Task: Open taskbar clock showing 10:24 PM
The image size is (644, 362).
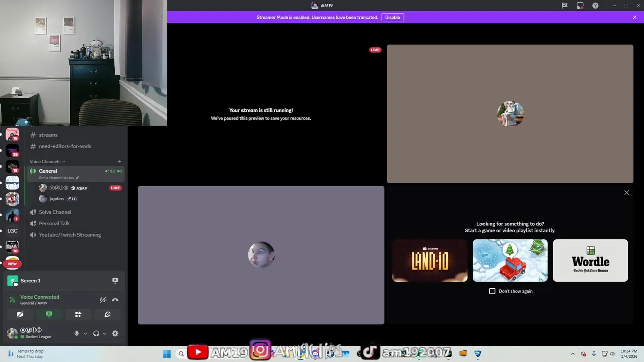Action: tap(629, 354)
